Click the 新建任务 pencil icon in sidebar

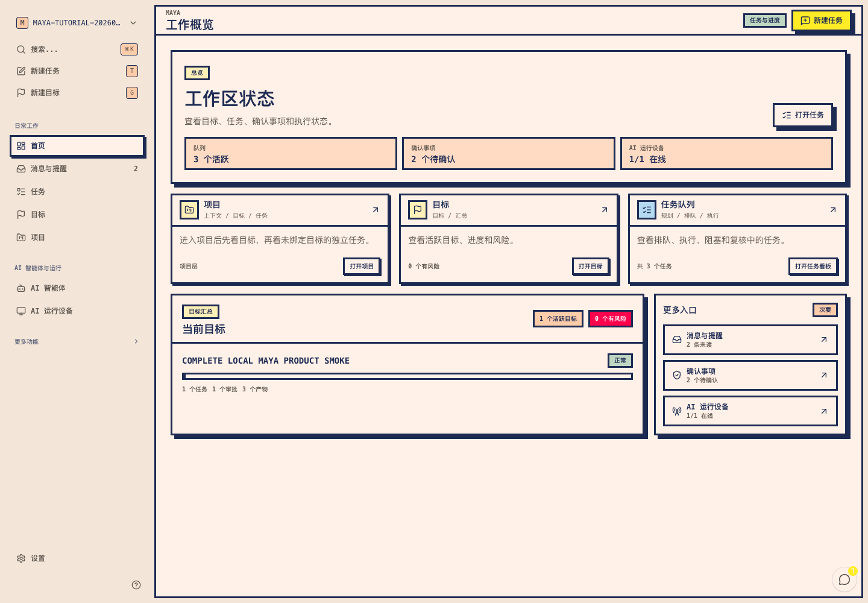pos(21,71)
